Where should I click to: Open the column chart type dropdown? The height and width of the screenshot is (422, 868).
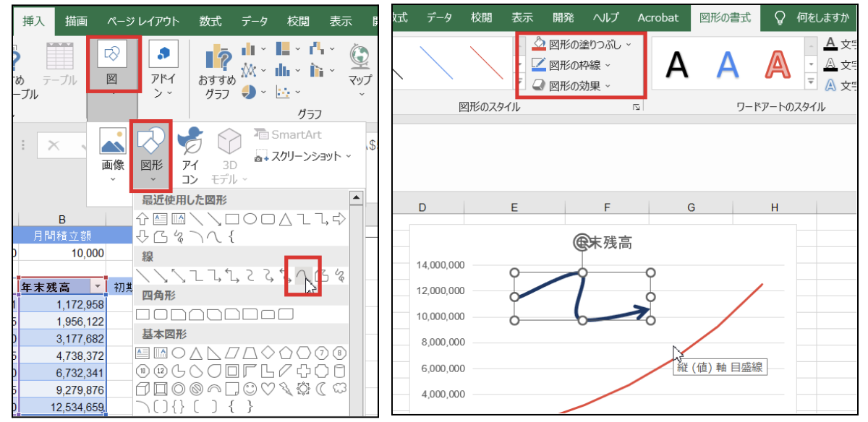pos(263,49)
